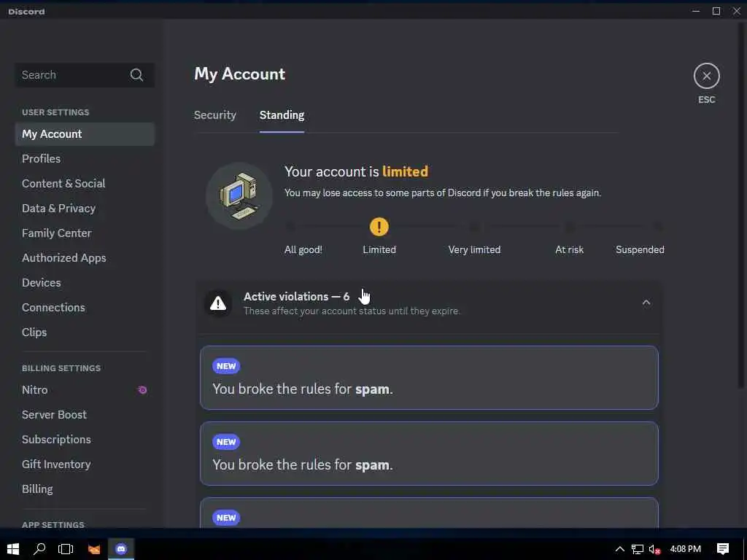Select the Standing tab
Viewport: 747px width, 560px height.
pyautogui.click(x=282, y=115)
